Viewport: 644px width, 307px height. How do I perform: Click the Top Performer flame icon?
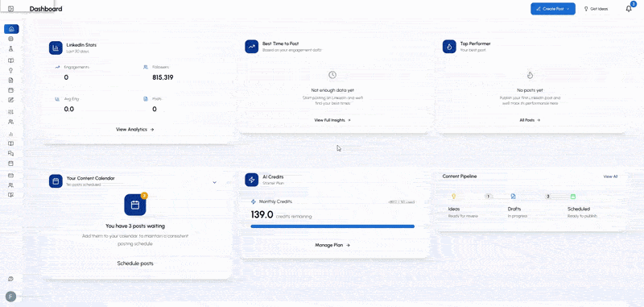click(449, 47)
